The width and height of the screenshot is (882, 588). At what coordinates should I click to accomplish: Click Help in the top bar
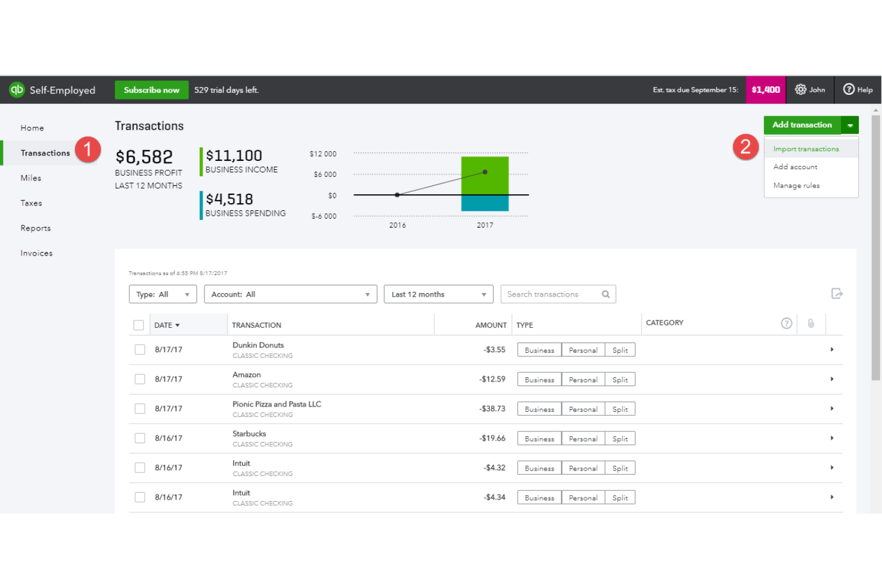tap(858, 90)
